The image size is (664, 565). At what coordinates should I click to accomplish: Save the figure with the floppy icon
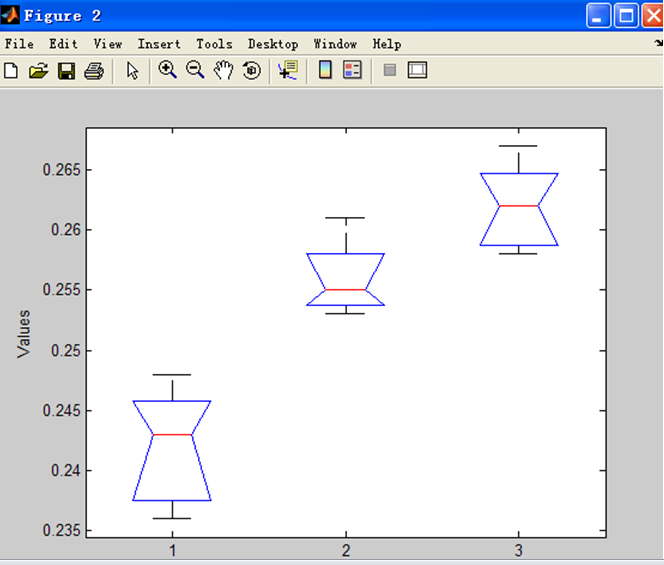click(x=66, y=71)
